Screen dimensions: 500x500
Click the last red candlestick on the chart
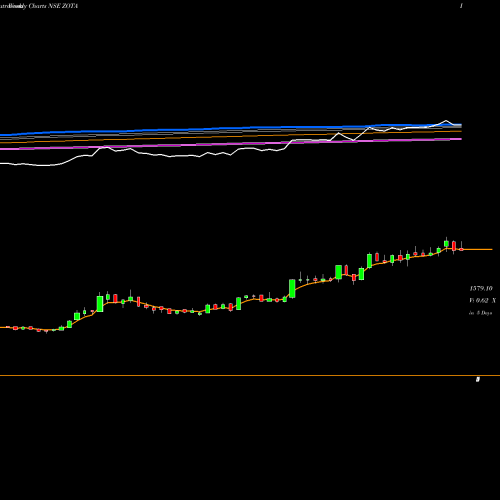(x=461, y=249)
